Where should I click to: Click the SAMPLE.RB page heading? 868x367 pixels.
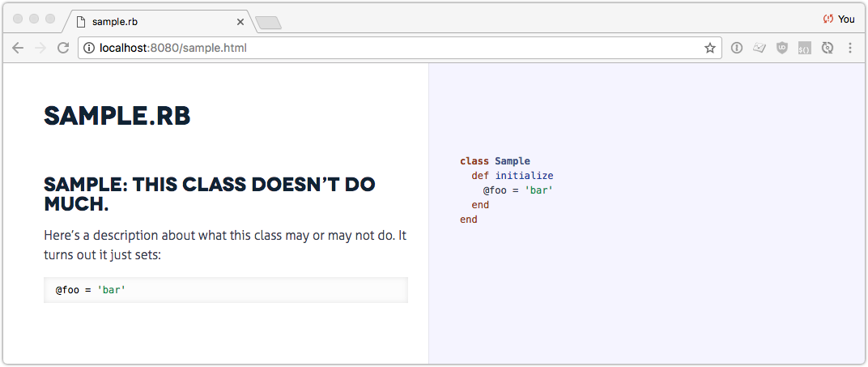(117, 116)
